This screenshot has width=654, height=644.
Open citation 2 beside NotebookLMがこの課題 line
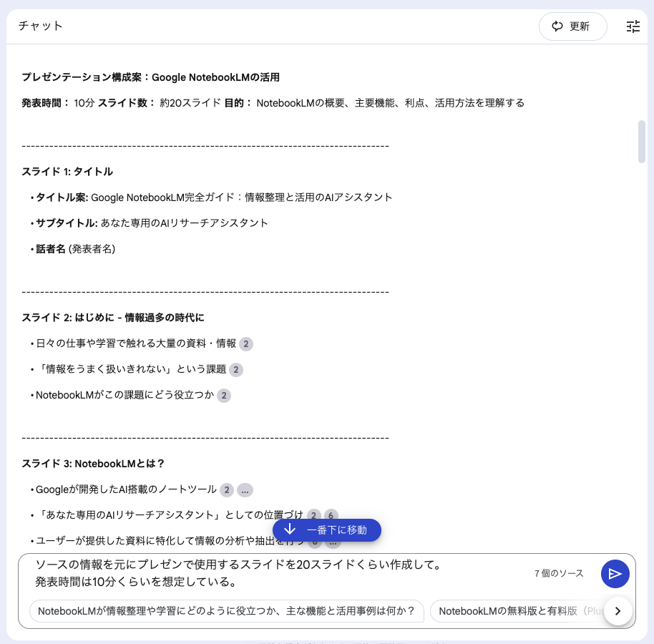(x=224, y=396)
